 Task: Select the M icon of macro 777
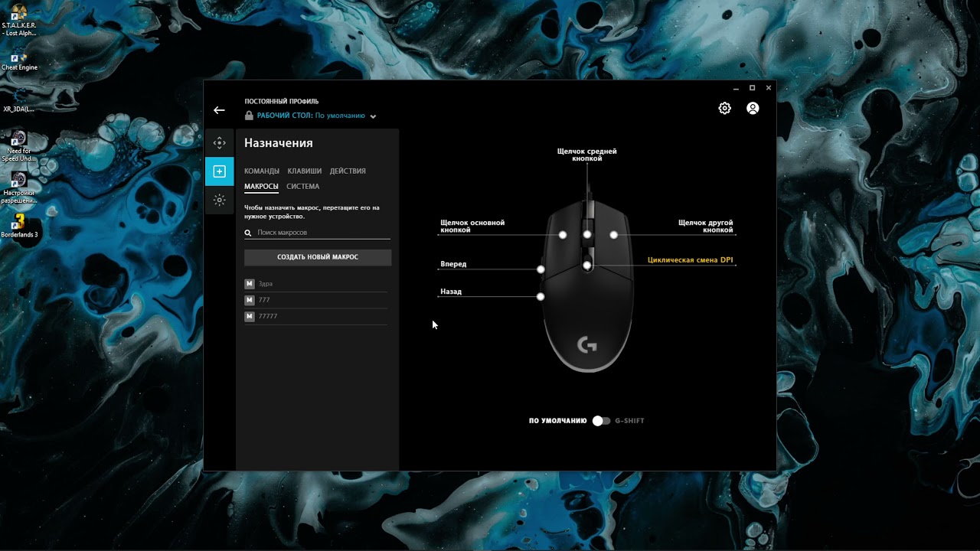point(249,300)
